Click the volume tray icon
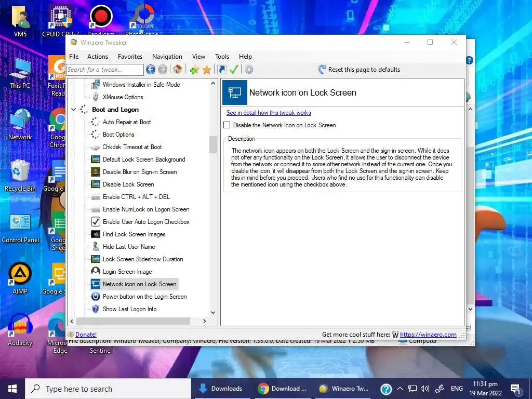Image resolution: width=532 pixels, height=399 pixels. pyautogui.click(x=425, y=389)
